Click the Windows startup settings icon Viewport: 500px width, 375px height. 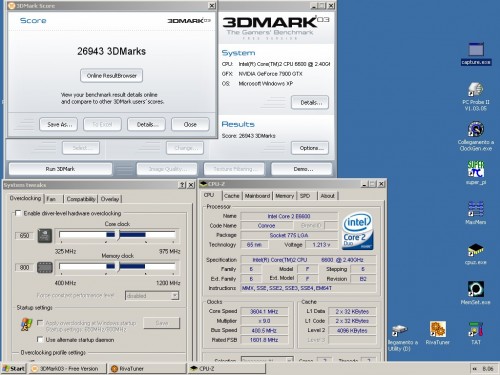tap(26, 324)
